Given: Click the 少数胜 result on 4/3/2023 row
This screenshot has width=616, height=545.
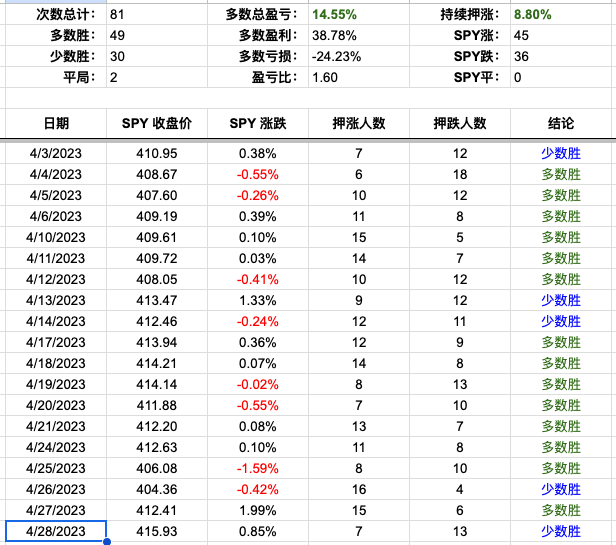Looking at the screenshot, I should click(x=561, y=153).
